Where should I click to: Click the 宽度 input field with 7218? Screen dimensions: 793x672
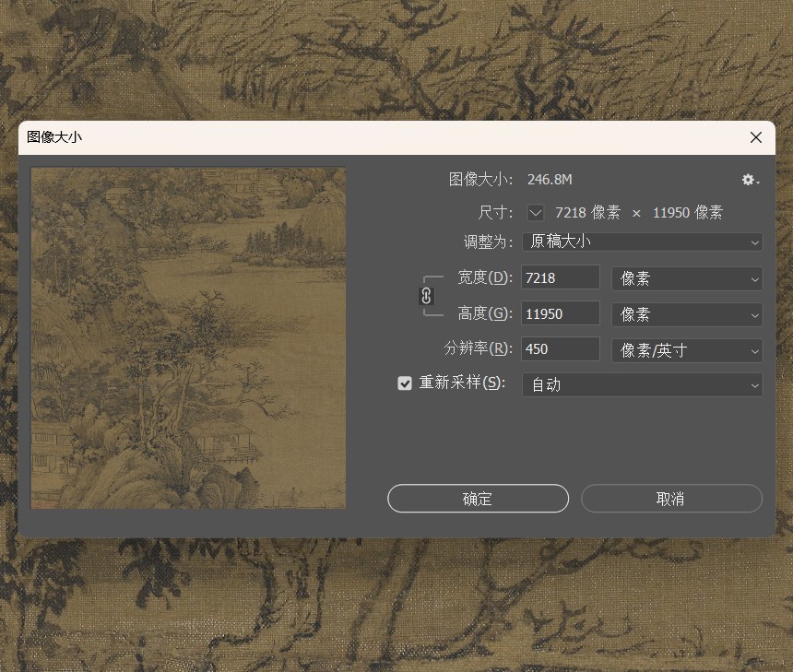click(x=561, y=278)
